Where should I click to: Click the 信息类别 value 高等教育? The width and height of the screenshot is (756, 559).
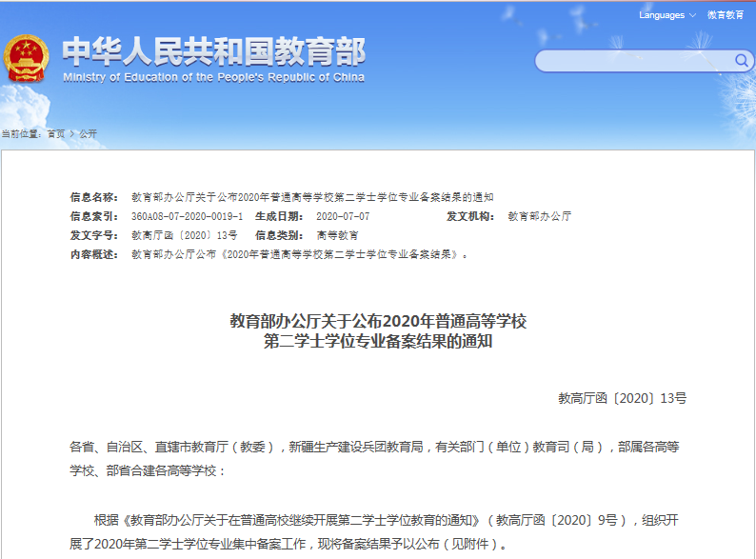337,235
